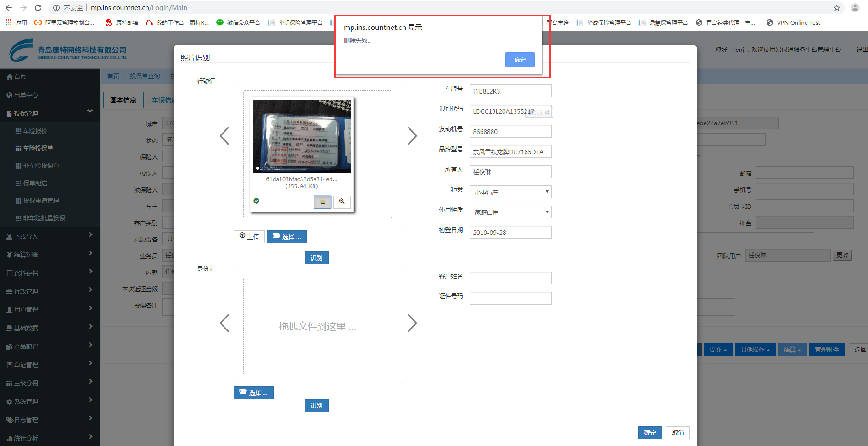Go to previous photo in 行驶证 carousel

pos(224,136)
